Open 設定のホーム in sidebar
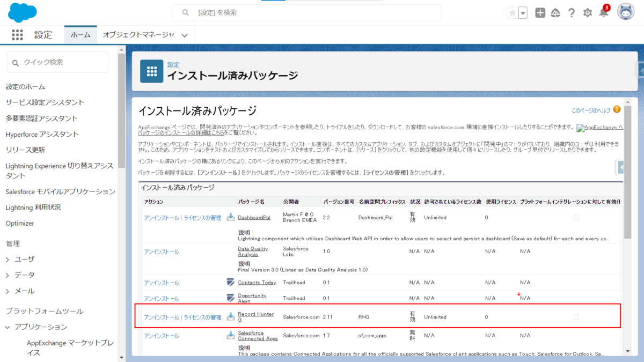 (25, 86)
